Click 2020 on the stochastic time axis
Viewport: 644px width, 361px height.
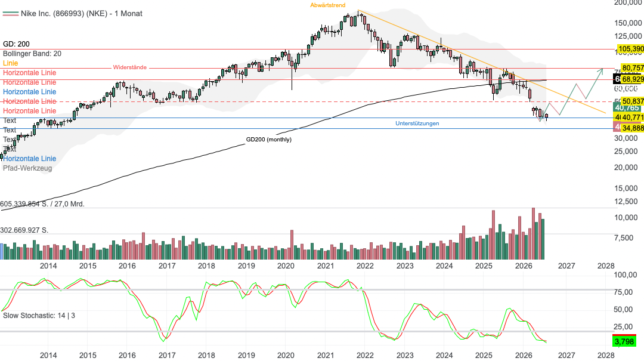[286, 355]
